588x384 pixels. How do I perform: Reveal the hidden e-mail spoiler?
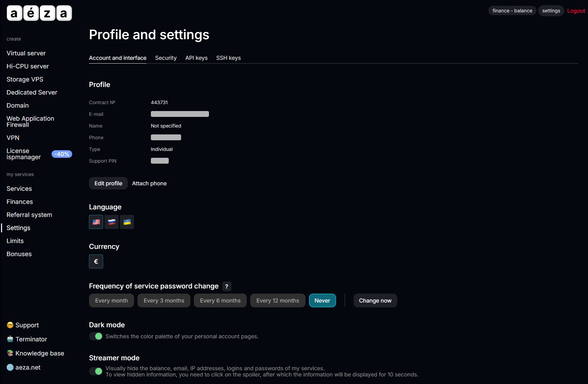(x=180, y=114)
